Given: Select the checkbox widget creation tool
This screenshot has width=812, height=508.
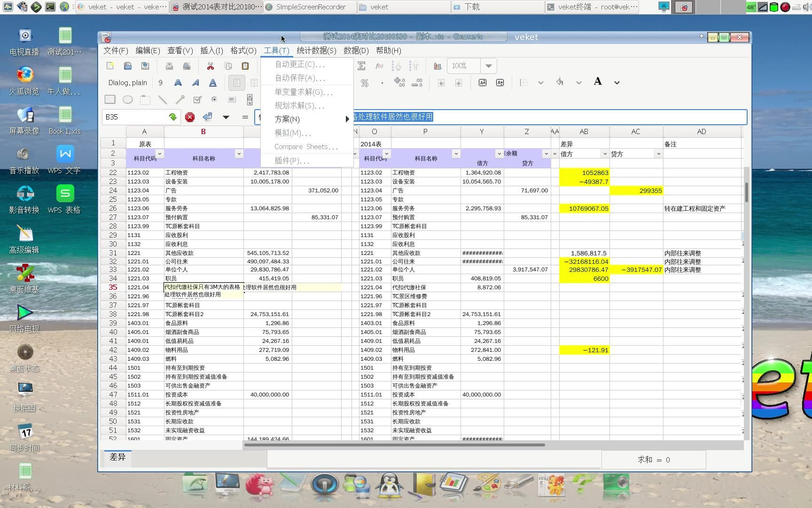Looking at the screenshot, I should 197,99.
